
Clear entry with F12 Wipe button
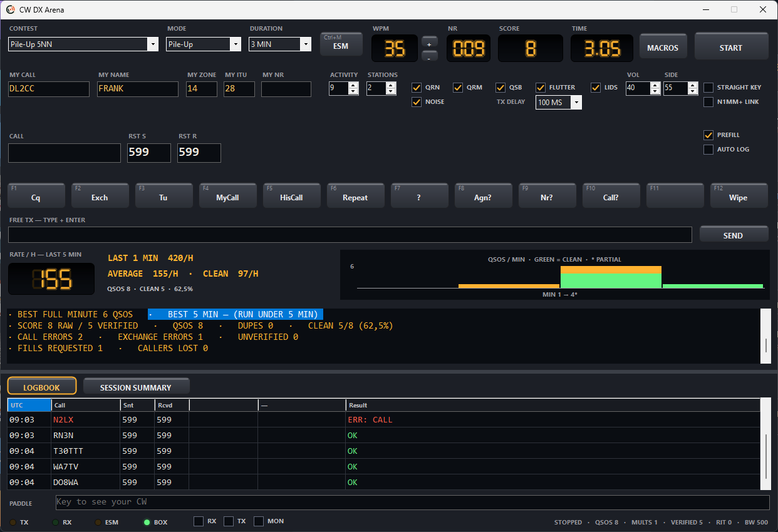739,196
